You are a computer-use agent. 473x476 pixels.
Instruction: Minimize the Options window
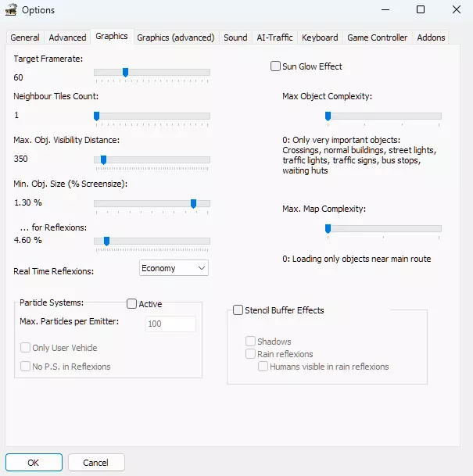385,9
